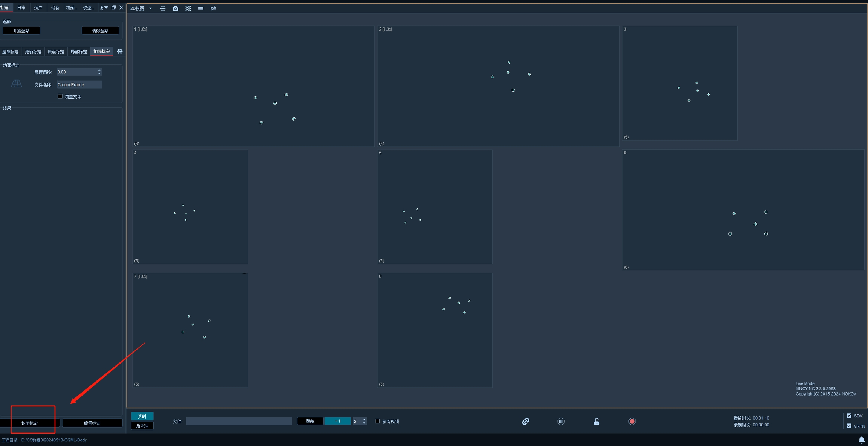Click the link connection icon in playback bar
Viewport: 868px width, 446px height.
pyautogui.click(x=526, y=421)
